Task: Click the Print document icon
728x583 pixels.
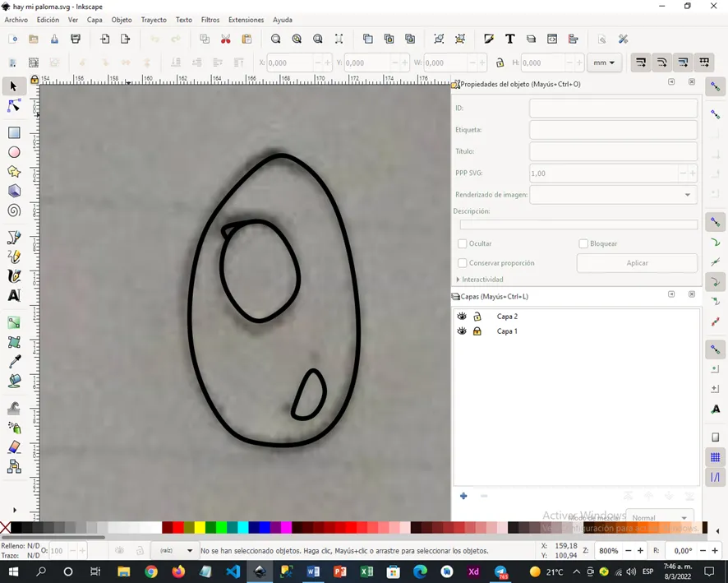Action: coord(76,39)
